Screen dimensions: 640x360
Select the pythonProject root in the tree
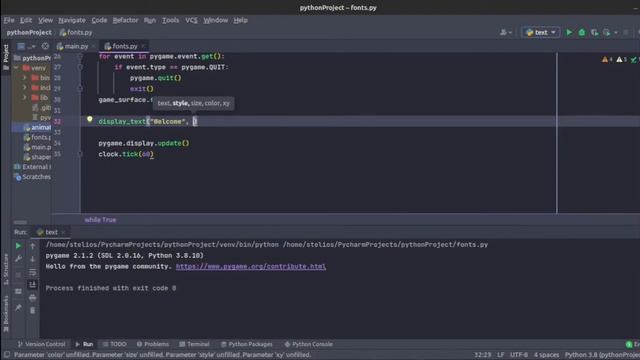coord(33,58)
